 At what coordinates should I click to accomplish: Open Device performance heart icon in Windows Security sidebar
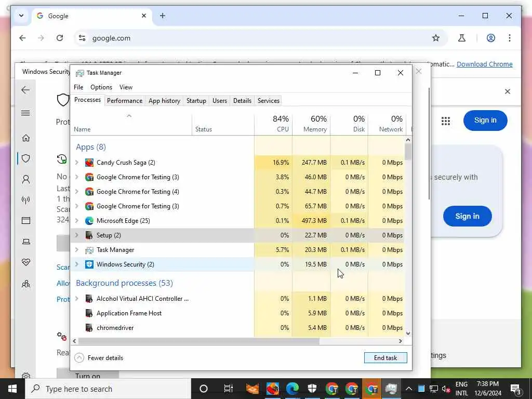[x=26, y=262]
